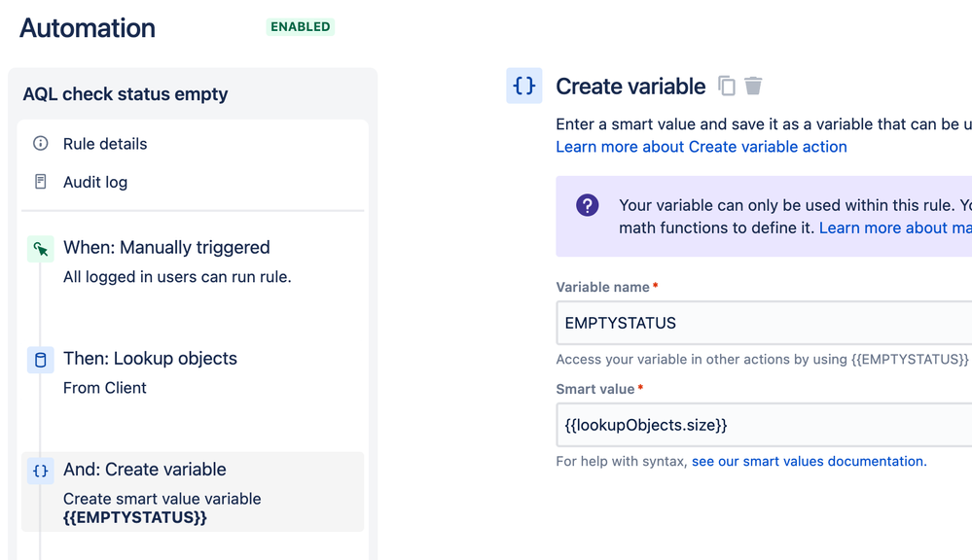Click the Smart value input field
The image size is (972, 560).
pyautogui.click(x=764, y=425)
